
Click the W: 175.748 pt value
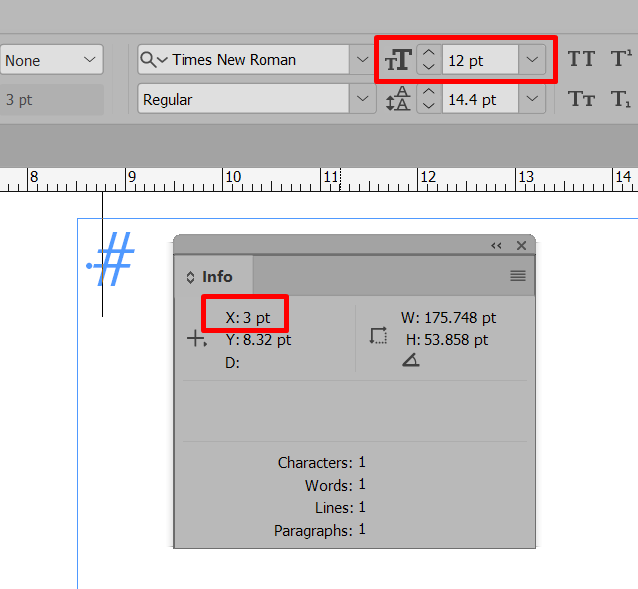click(448, 318)
